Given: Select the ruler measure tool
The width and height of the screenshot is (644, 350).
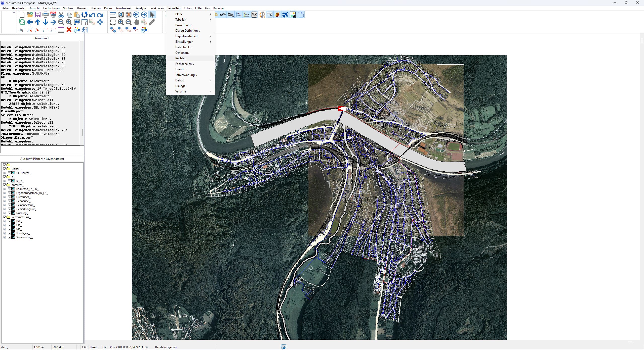Looking at the screenshot, I should (152, 22).
